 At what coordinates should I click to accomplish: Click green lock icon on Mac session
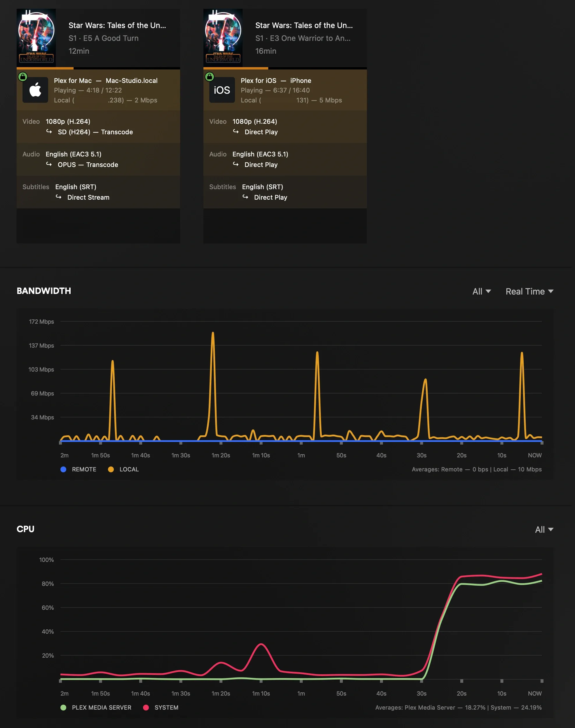click(22, 77)
